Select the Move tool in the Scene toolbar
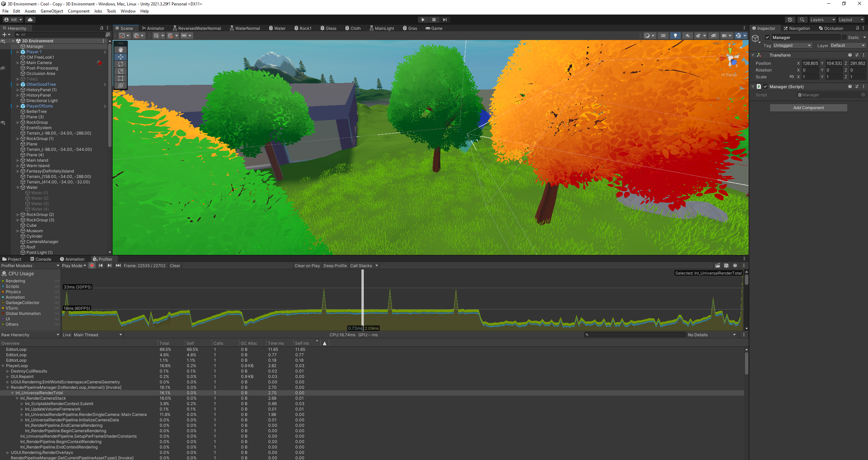The width and height of the screenshot is (868, 460). [x=121, y=57]
